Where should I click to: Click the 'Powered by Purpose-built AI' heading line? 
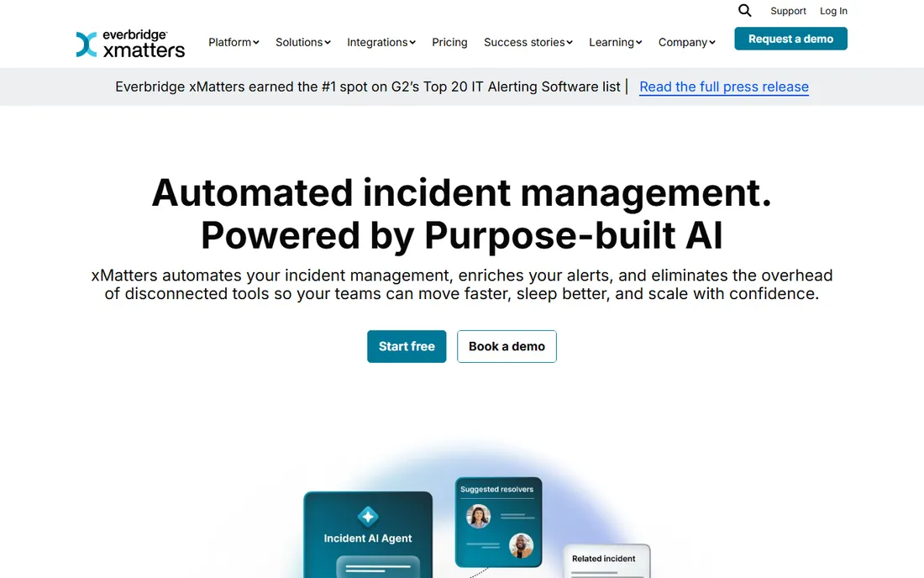[x=461, y=235]
